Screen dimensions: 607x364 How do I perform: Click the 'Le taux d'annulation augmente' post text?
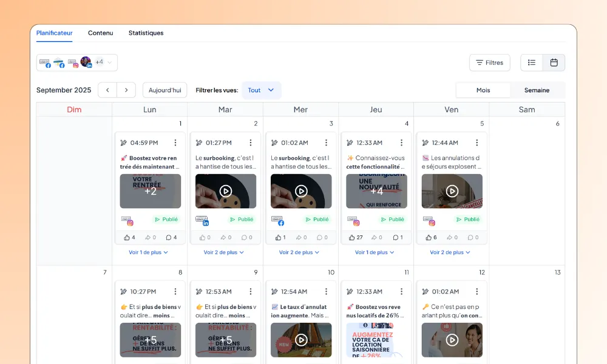[300, 311]
